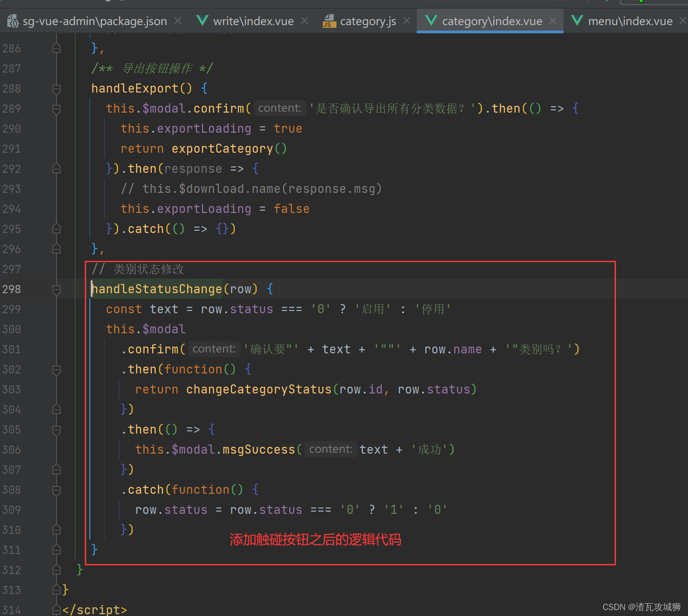The height and width of the screenshot is (616, 688).
Task: Click the content: parameter hint on line 289
Action: click(279, 108)
